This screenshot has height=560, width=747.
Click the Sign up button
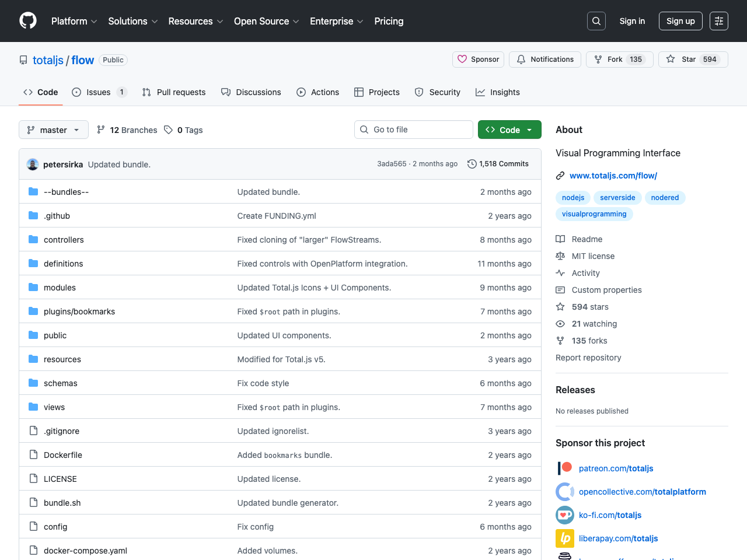tap(680, 21)
